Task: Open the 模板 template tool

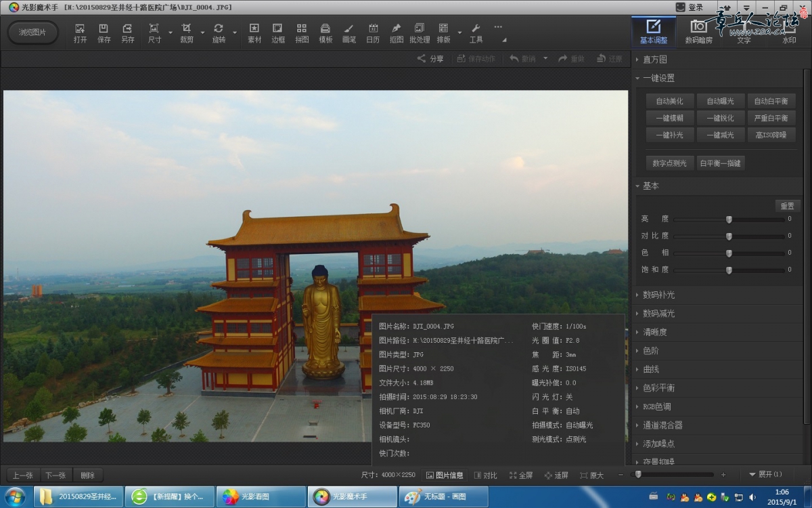Action: (x=325, y=33)
